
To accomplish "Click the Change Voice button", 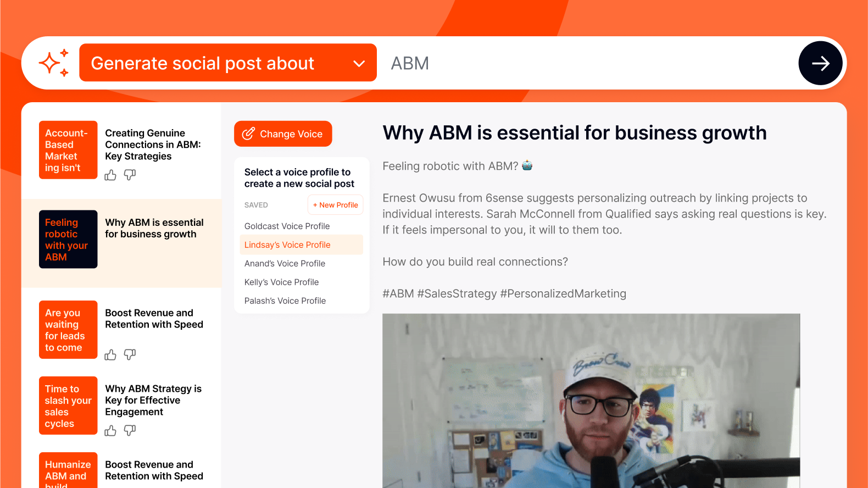I will coord(283,134).
